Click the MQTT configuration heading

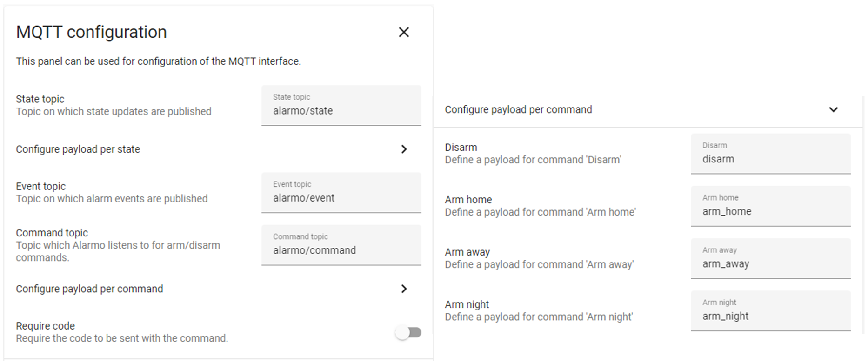tap(91, 32)
